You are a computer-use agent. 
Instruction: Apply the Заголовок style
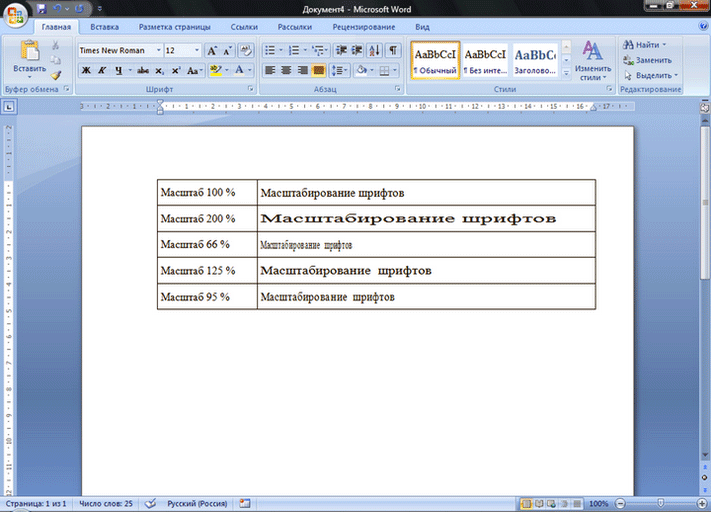point(535,60)
